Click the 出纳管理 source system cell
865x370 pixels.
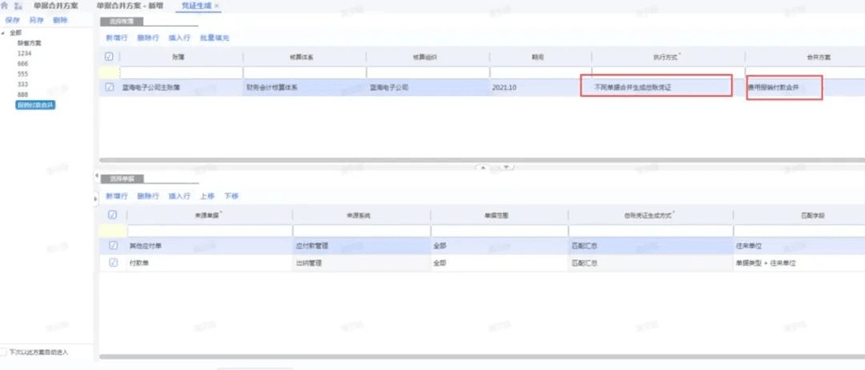[361, 263]
